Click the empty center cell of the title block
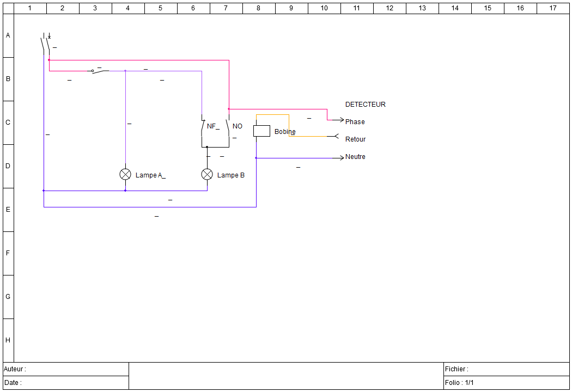Viewport: 572px width, 392px height. (286, 376)
